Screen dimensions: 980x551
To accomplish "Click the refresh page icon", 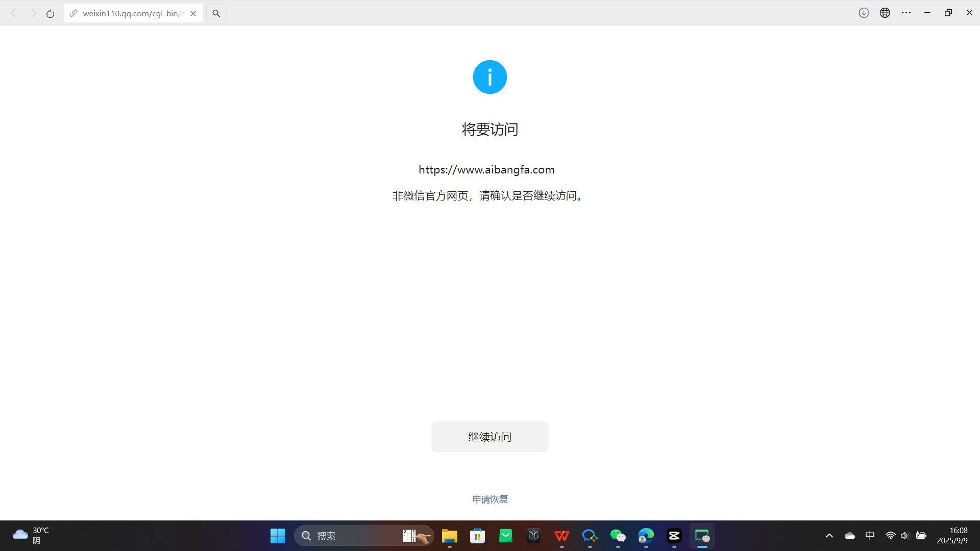I will point(50,14).
